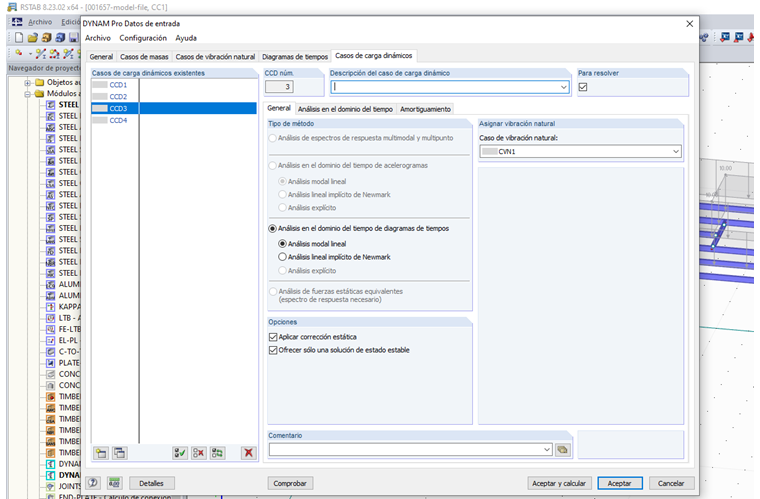
Task: Click first blue results icon in RSTAB right toolbar
Action: pos(725,37)
